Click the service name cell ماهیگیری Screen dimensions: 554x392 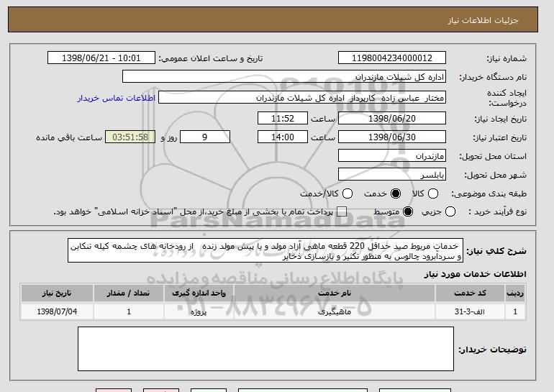point(335,311)
